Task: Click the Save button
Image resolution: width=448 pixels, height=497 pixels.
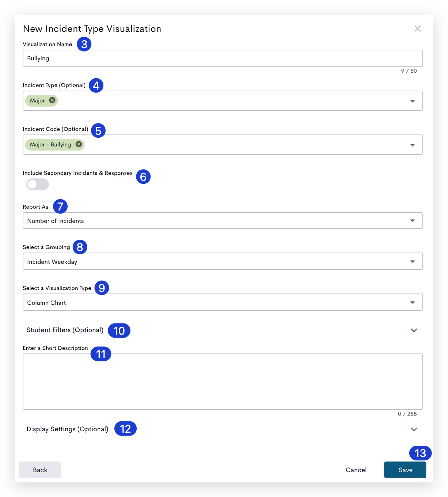Action: (x=405, y=470)
